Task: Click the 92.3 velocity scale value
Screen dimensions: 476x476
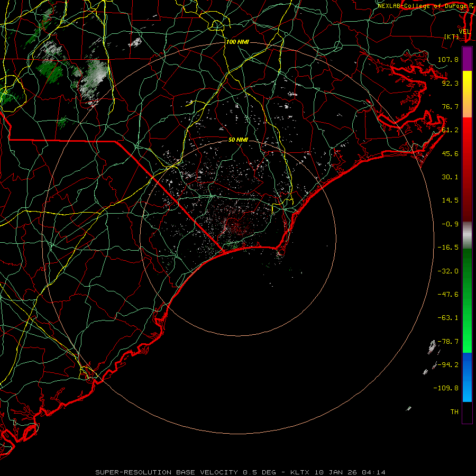Action: tap(450, 83)
